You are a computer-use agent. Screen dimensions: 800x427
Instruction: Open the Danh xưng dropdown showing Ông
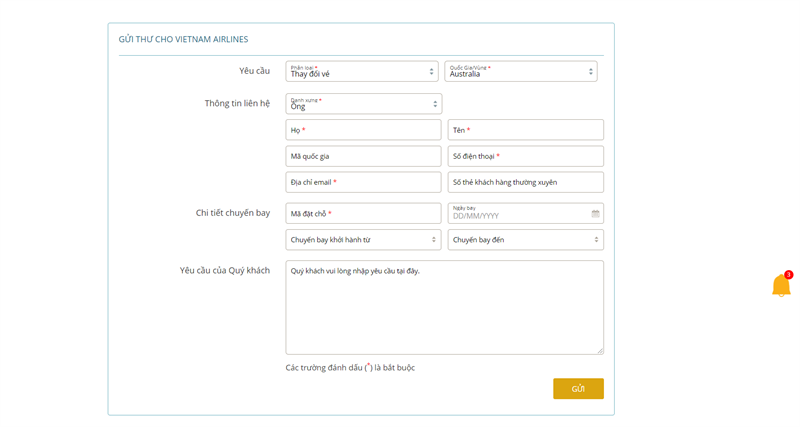point(364,104)
